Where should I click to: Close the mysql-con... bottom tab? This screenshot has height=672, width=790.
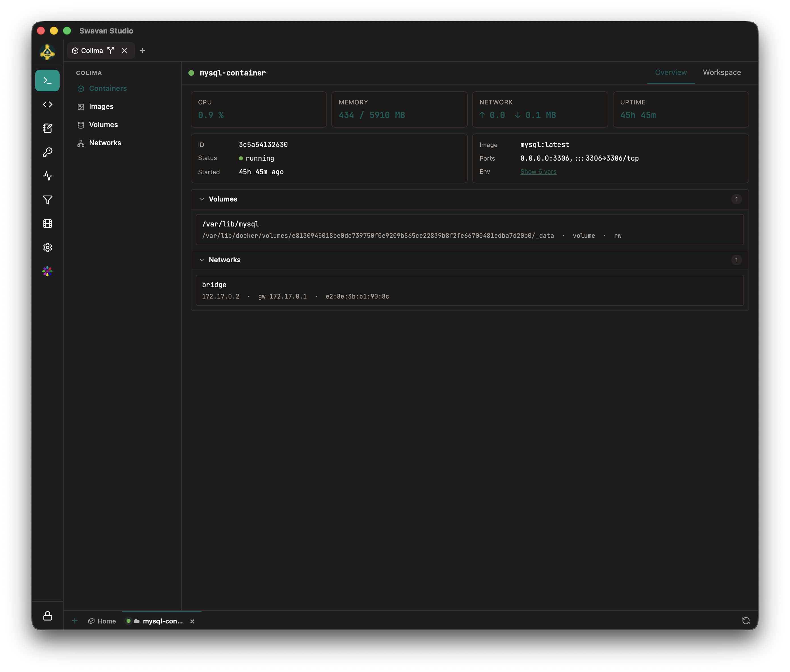point(192,621)
